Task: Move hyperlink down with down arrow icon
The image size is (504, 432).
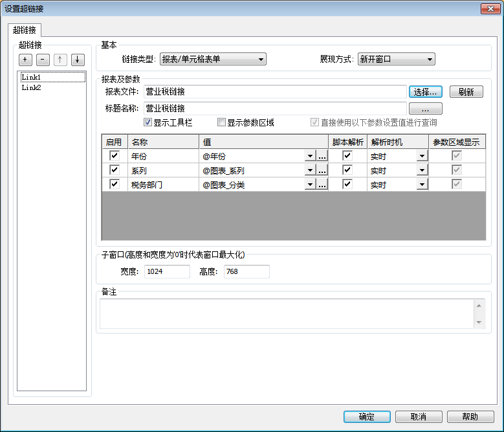Action: [77, 60]
